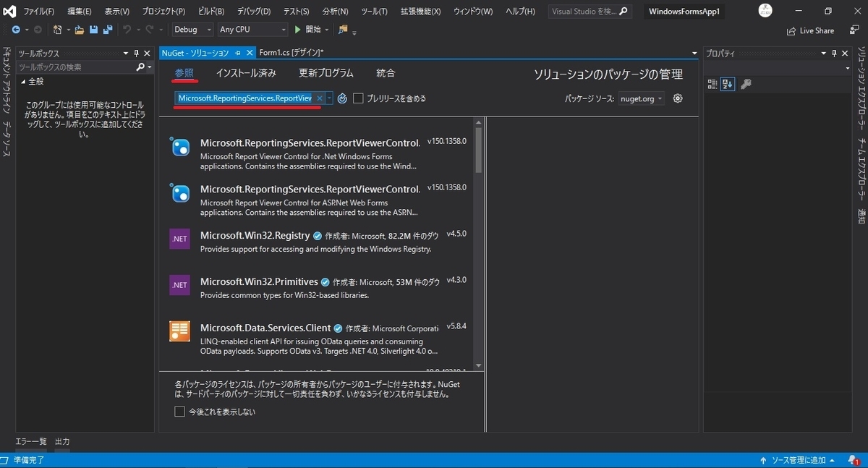Viewport: 868px width, 468px height.
Task: Open the ツール(T) menu
Action: point(374,12)
